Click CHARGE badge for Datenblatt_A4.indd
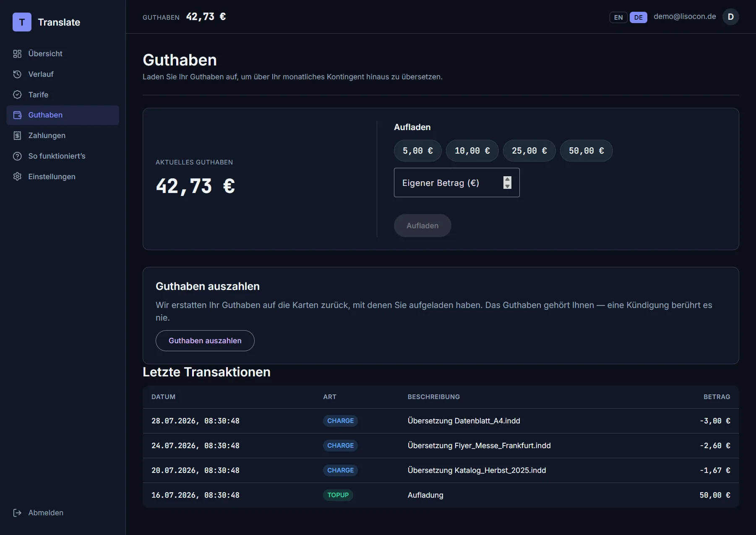Screen dimensions: 756x535 340,421
